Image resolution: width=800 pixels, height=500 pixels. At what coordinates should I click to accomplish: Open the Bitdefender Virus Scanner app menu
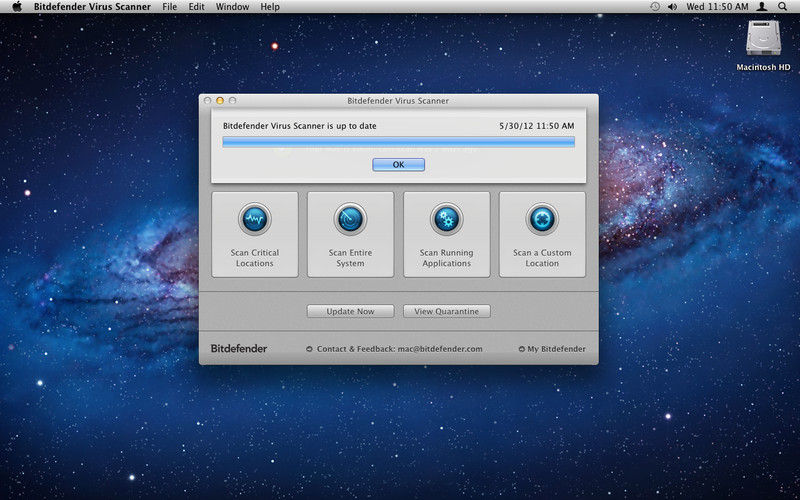(x=92, y=7)
